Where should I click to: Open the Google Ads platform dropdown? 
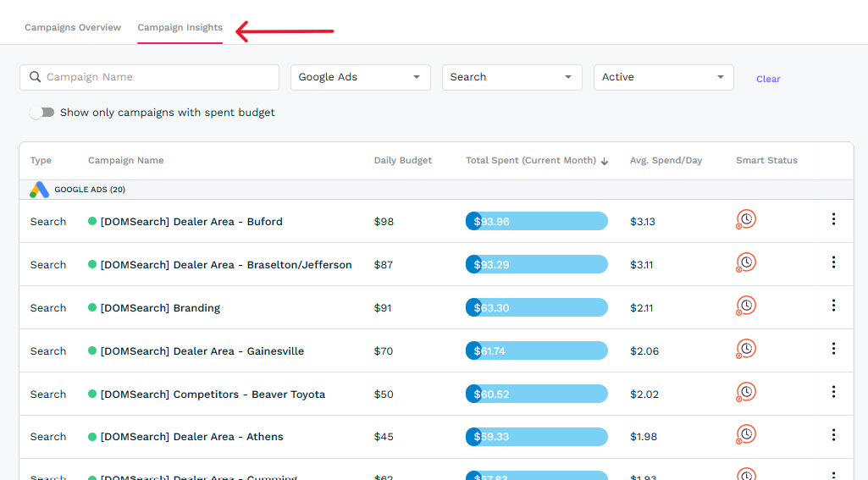click(x=360, y=77)
